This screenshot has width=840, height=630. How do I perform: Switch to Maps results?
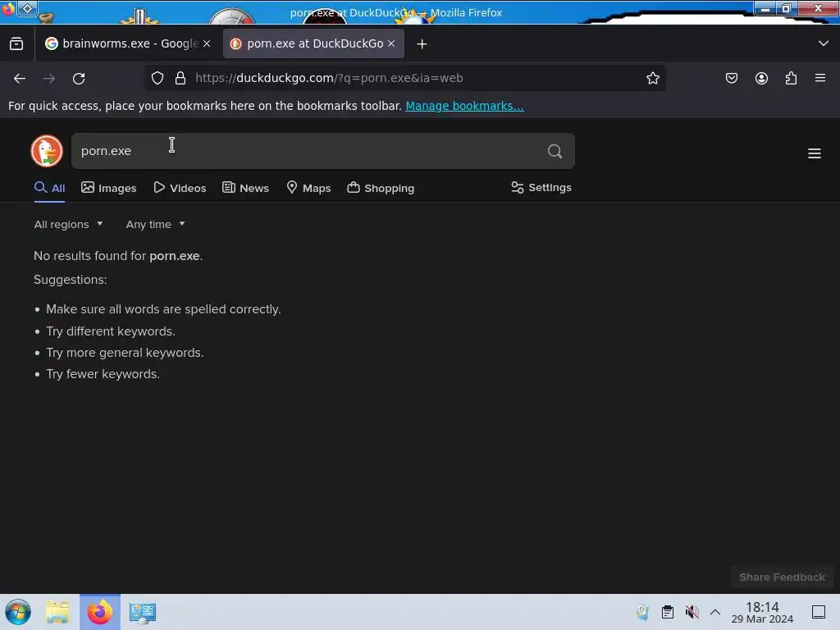pos(308,188)
